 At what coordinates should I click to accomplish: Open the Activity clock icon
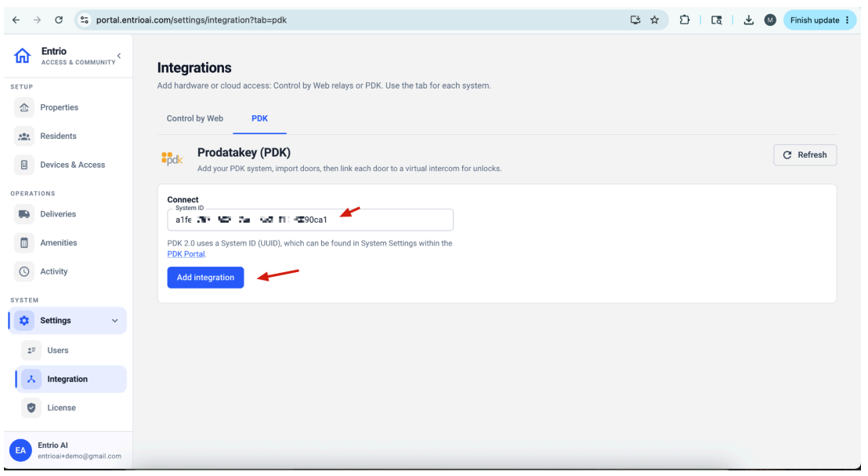(x=24, y=272)
